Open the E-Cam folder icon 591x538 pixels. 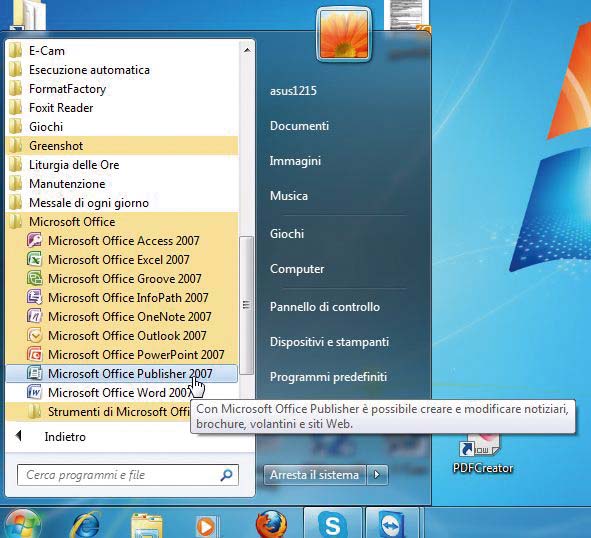pyautogui.click(x=15, y=51)
